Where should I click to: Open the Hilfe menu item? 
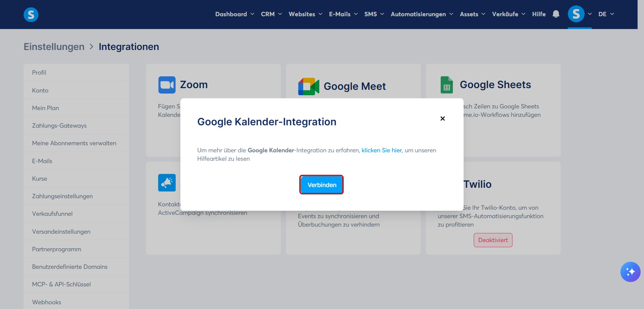point(539,14)
